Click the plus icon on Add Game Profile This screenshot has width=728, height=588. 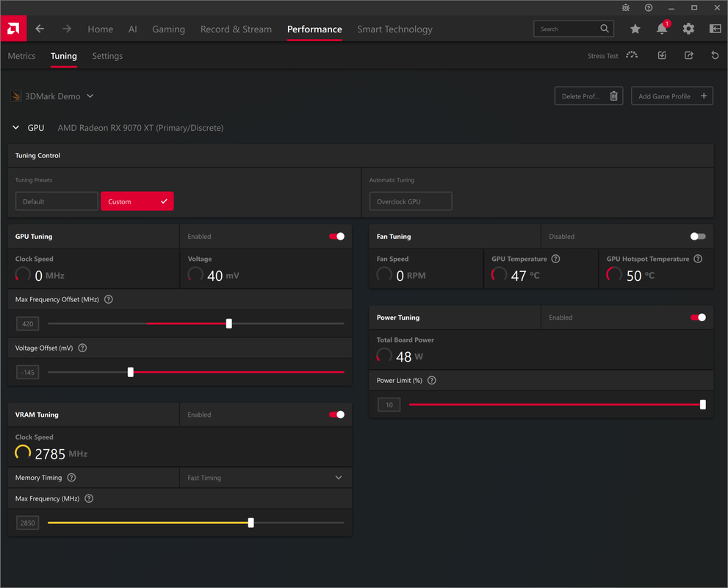704,96
